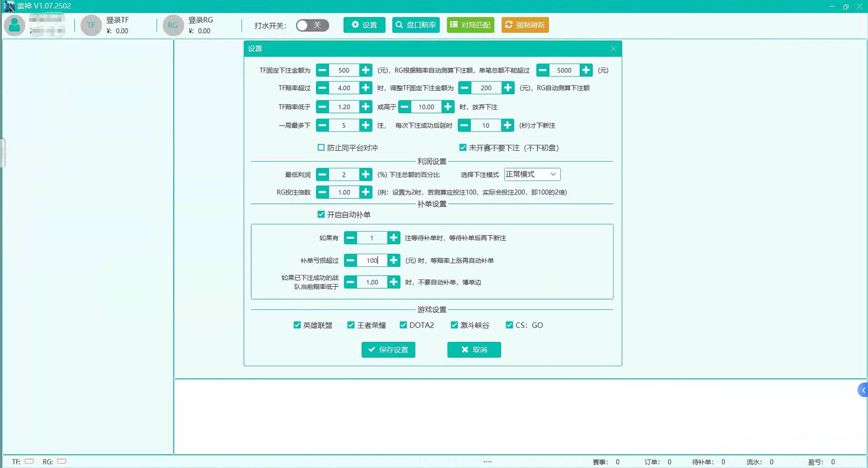Uncheck 开启自动补单 checkbox

coord(321,215)
